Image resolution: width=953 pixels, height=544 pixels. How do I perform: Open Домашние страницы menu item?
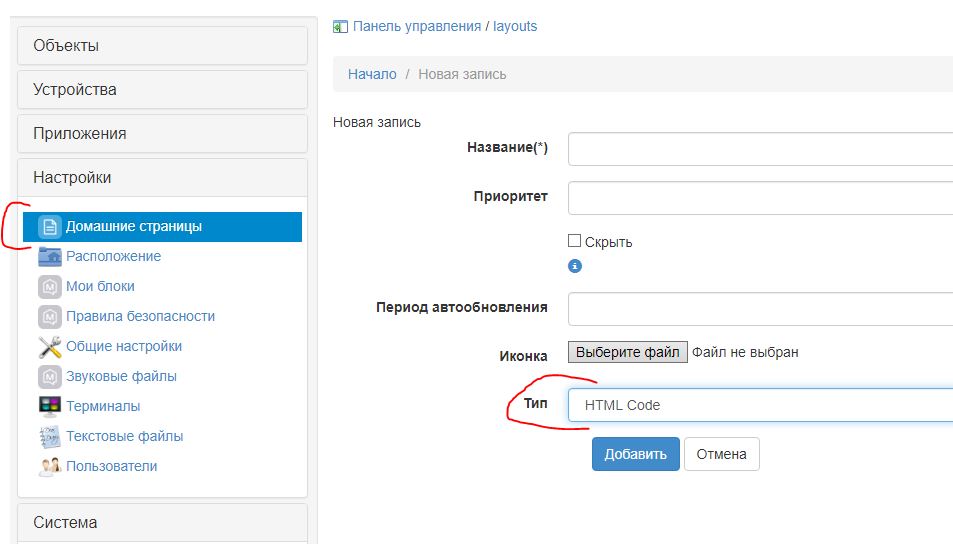click(162, 227)
